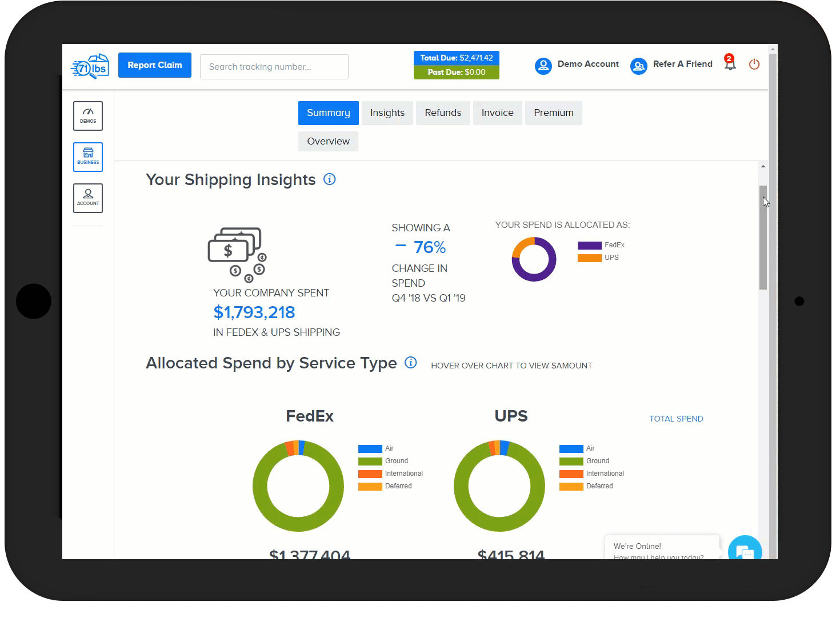840x630 pixels.
Task: Click the page scrollbar top arrow
Action: pyautogui.click(x=773, y=49)
